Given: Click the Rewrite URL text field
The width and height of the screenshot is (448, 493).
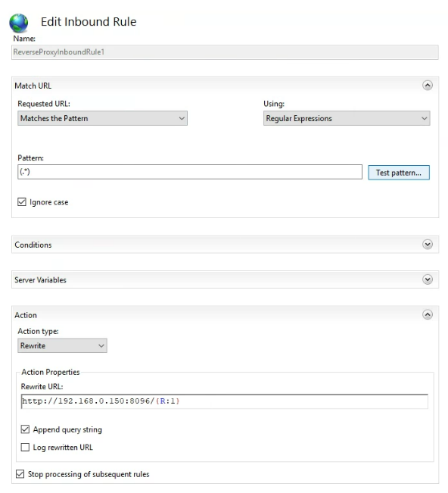Looking at the screenshot, I should pos(224,401).
